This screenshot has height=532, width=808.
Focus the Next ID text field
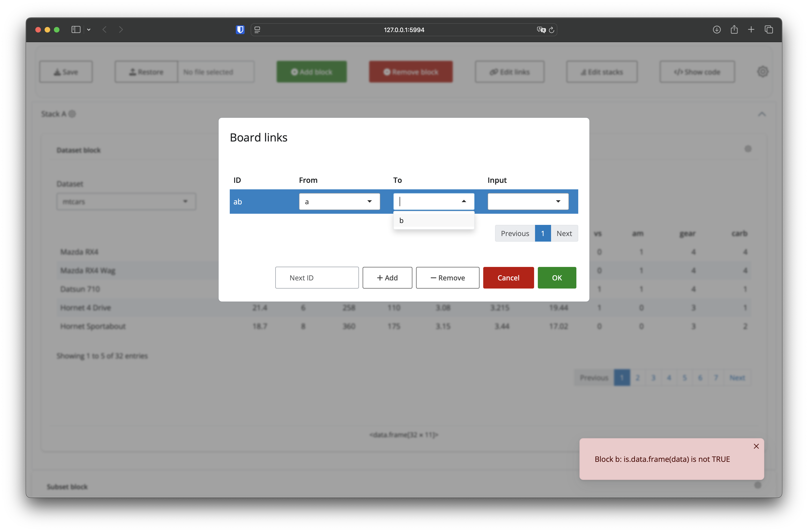coord(317,278)
